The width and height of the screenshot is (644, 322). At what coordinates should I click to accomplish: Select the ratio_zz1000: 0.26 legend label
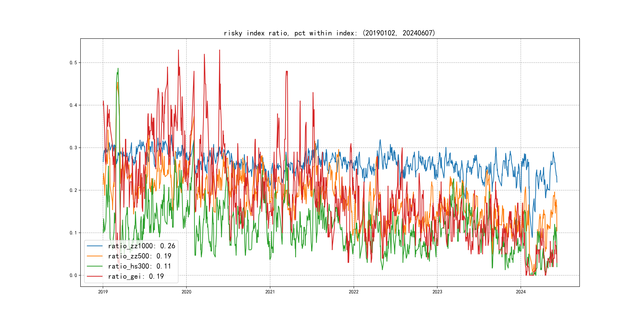pyautogui.click(x=142, y=246)
